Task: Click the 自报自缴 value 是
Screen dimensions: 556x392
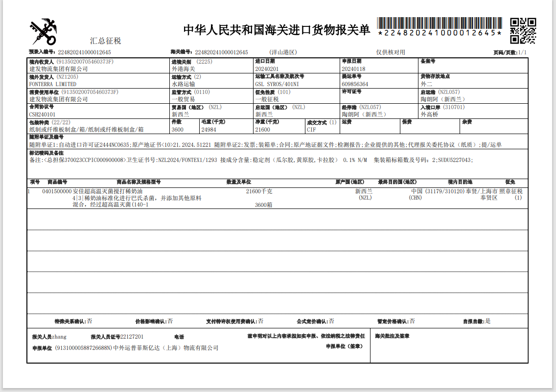Action: point(487,322)
